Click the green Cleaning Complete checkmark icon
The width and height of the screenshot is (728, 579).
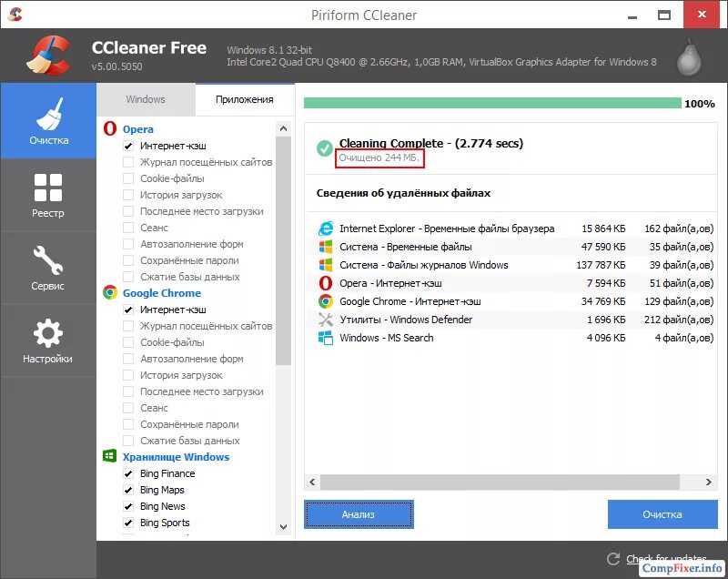click(324, 148)
